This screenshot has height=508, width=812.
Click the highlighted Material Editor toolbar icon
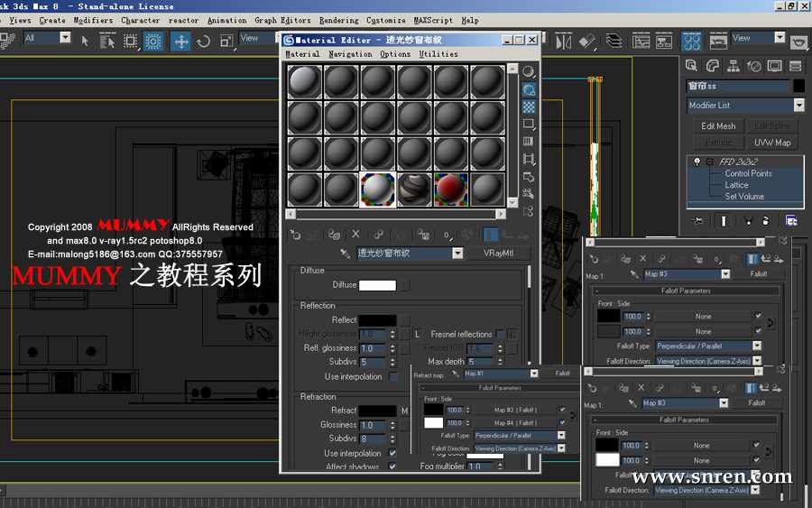[x=691, y=41]
